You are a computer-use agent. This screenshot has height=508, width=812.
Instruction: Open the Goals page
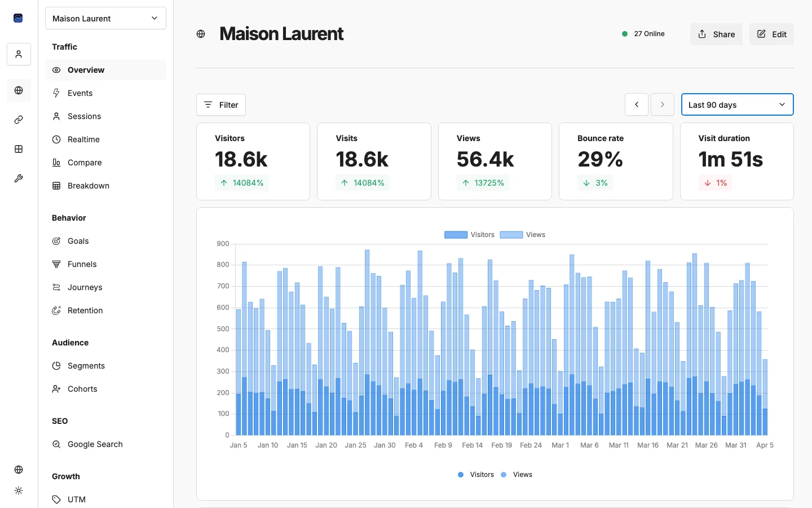105,241
